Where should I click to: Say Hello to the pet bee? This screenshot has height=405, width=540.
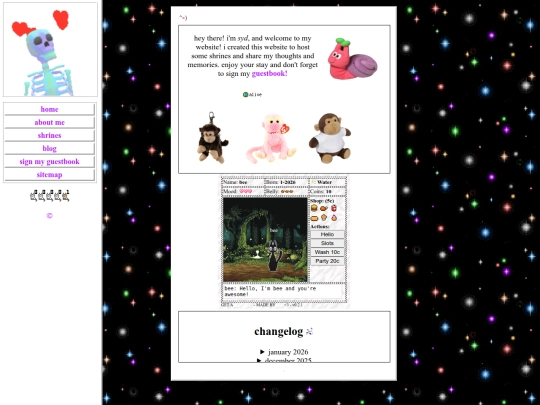pos(327,234)
